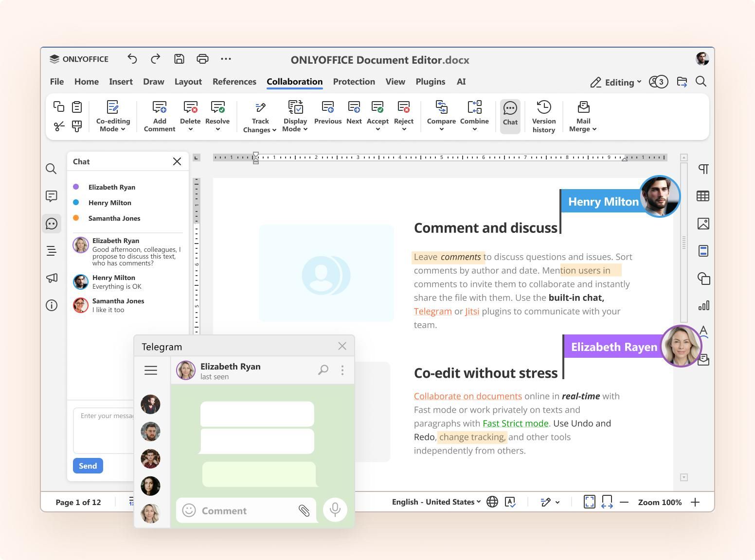Toggle the Chat button in the ribbon
The height and width of the screenshot is (560, 755).
(x=510, y=116)
